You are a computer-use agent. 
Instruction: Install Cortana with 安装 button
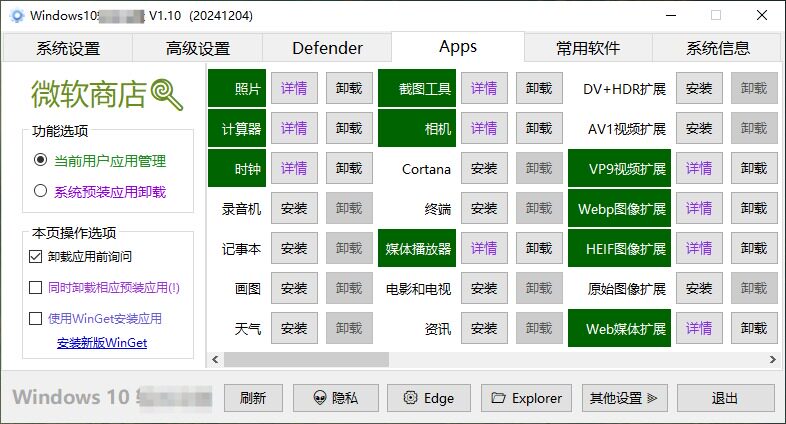pos(484,168)
